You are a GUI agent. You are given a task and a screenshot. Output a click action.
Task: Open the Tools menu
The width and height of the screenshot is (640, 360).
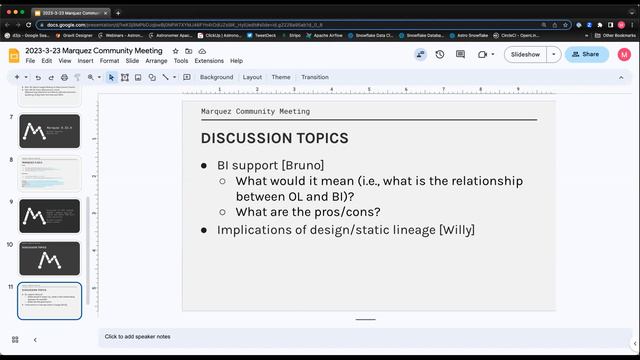(x=181, y=61)
